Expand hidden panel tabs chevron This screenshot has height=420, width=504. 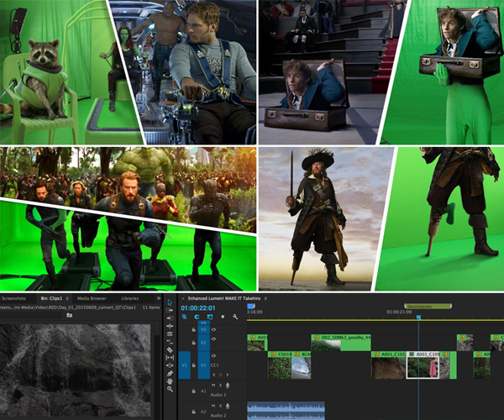pyautogui.click(x=159, y=298)
